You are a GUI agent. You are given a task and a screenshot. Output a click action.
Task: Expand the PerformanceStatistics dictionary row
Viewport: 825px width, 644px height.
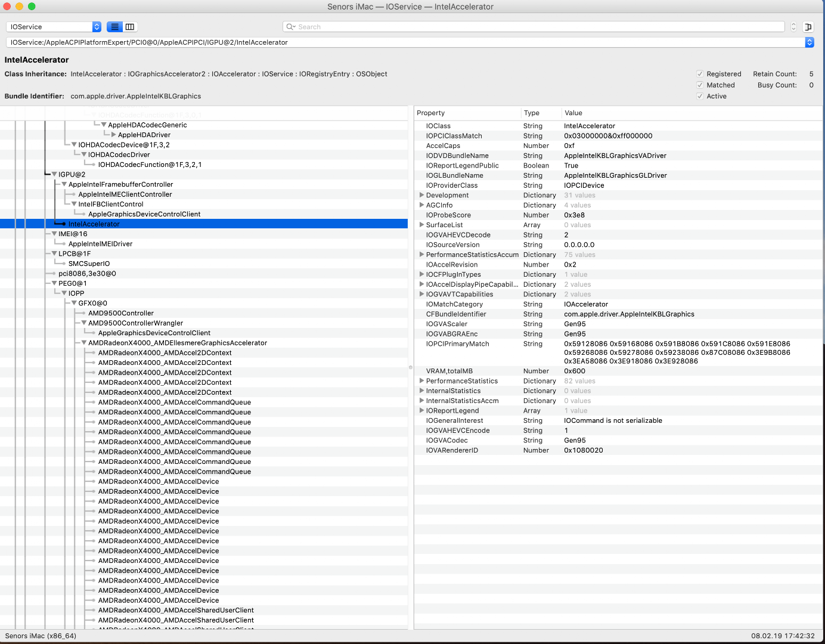click(x=421, y=381)
